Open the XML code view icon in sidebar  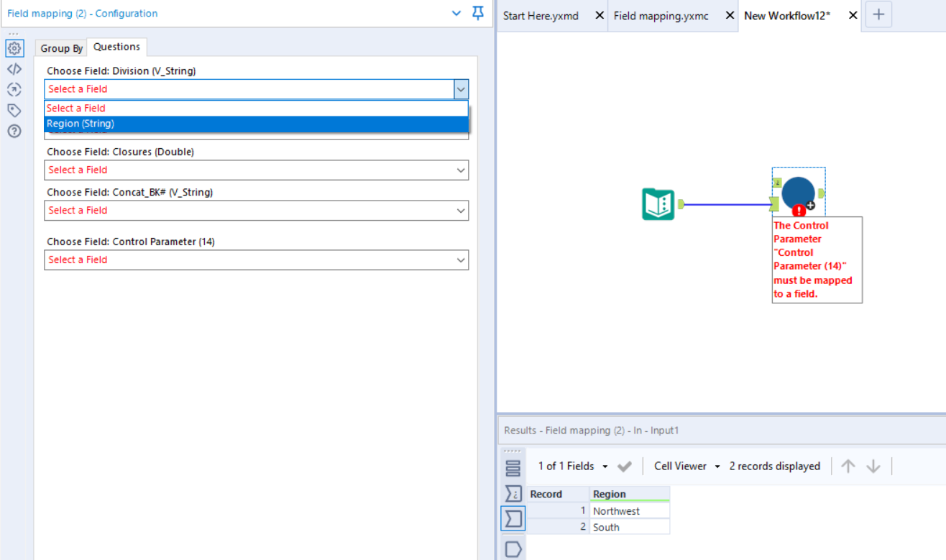(x=14, y=69)
